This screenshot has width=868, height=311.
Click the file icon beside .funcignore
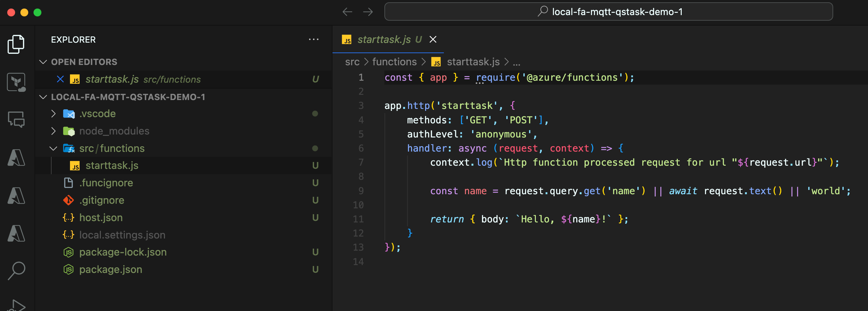point(68,183)
